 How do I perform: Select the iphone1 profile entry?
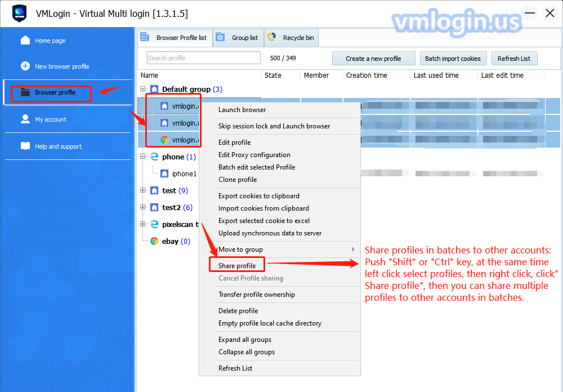click(x=184, y=174)
